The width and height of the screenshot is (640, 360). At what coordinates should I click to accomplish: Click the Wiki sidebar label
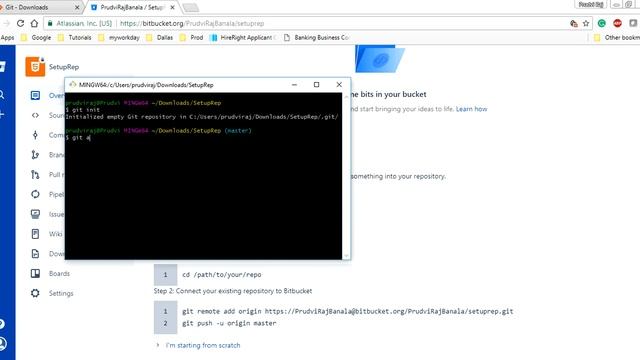[x=56, y=234]
